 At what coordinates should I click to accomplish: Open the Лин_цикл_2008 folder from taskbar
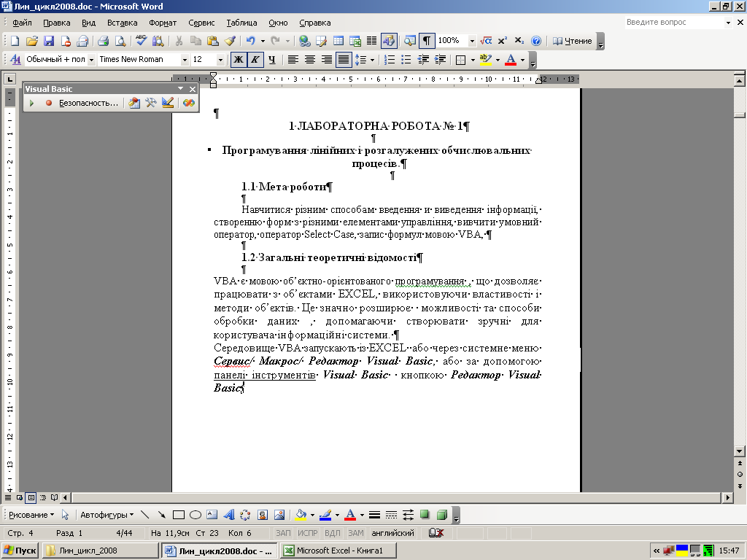[x=100, y=551]
